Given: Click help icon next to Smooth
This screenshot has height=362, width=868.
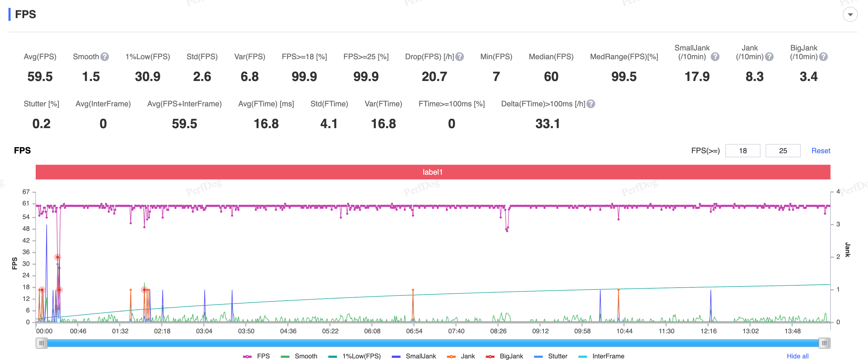Looking at the screenshot, I should [x=105, y=57].
